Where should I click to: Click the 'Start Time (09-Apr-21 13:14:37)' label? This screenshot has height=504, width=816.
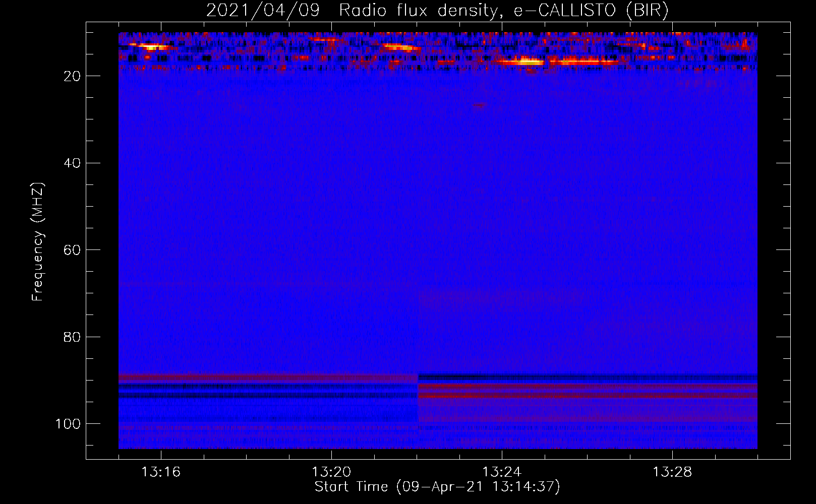tap(437, 487)
